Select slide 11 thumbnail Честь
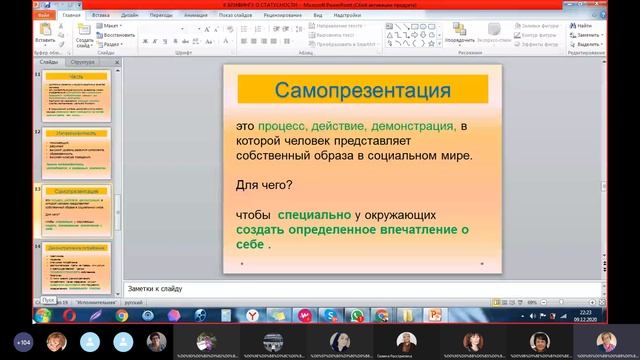640x360 pixels. tap(76, 96)
